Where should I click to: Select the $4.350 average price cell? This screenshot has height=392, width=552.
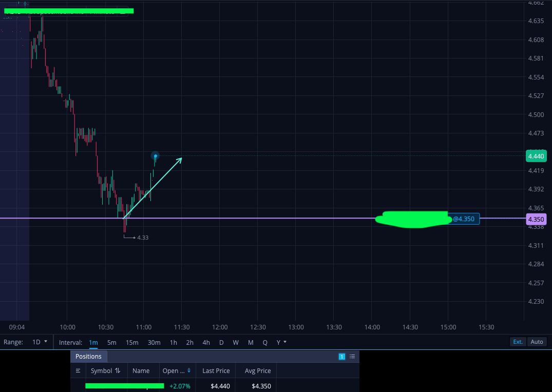[x=261, y=386]
